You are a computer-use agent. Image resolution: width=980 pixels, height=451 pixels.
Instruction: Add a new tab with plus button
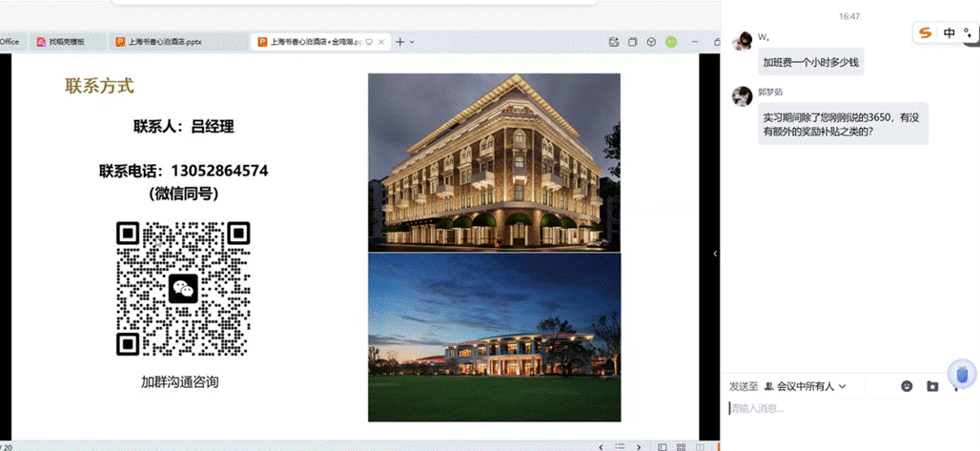[399, 42]
